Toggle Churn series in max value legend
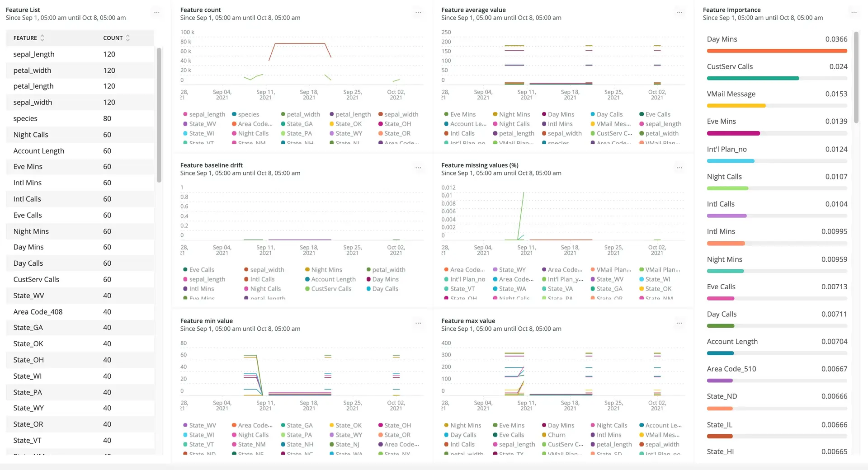Image resolution: width=868 pixels, height=470 pixels. pyautogui.click(x=556, y=435)
